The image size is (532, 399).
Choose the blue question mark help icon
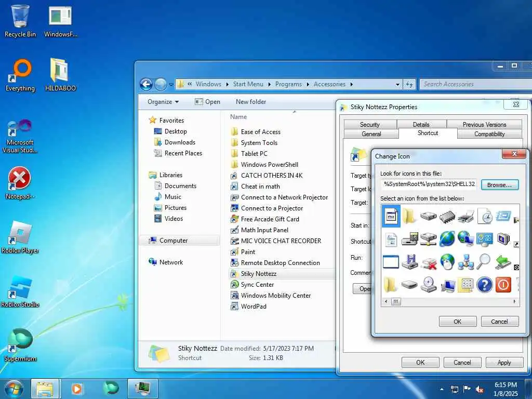(x=484, y=285)
